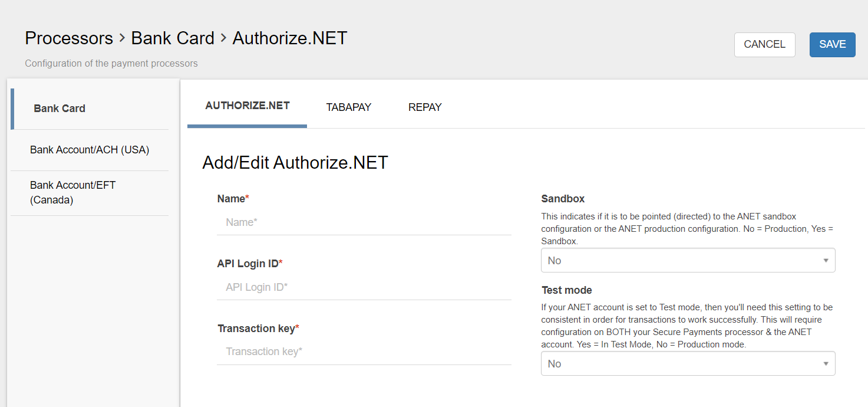Screen dimensions: 868x407
Task: Click the SAVE button
Action: click(832, 45)
